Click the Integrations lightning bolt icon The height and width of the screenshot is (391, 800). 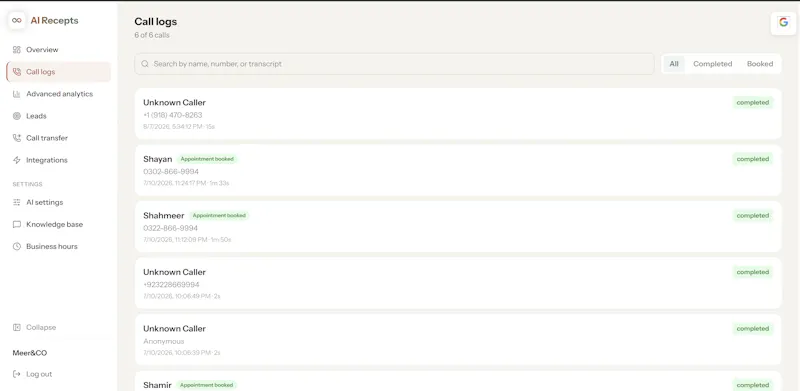pos(17,160)
